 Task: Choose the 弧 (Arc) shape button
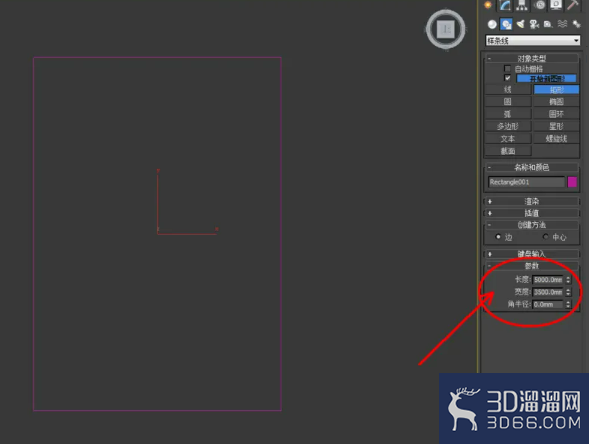click(508, 114)
